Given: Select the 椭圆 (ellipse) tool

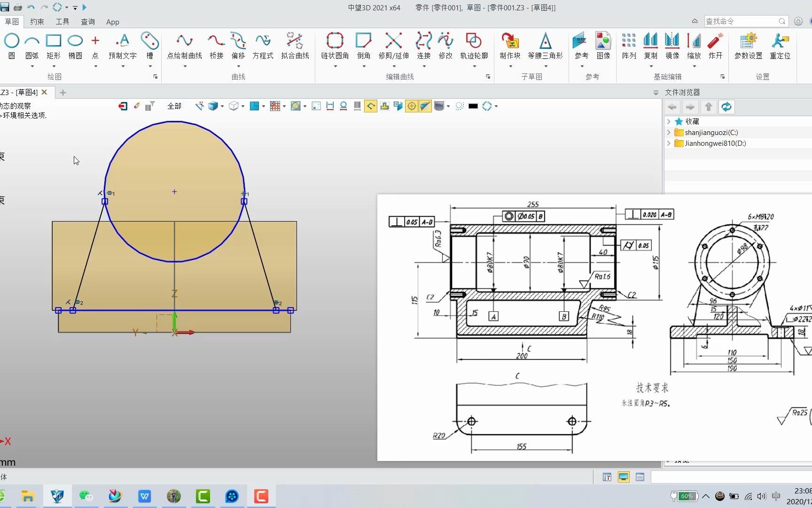Looking at the screenshot, I should point(75,46).
